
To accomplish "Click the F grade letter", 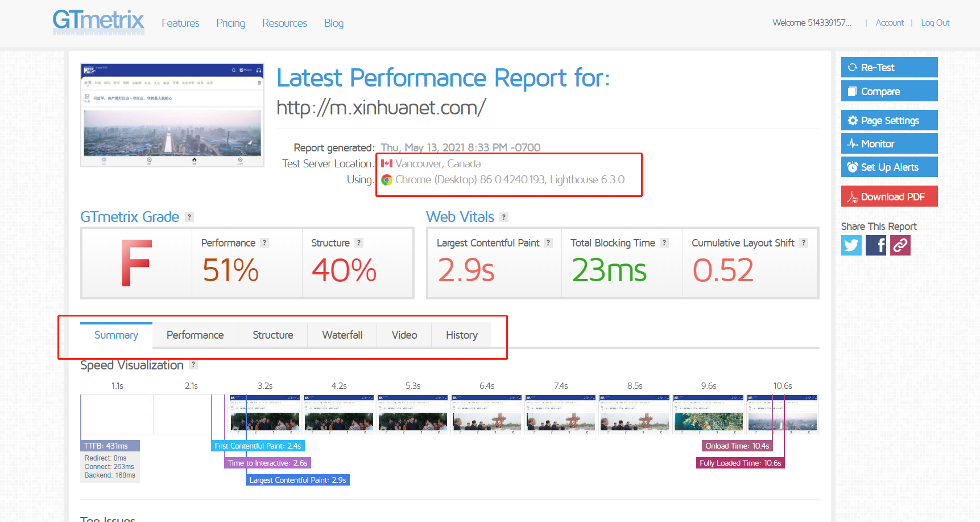I will click(137, 263).
